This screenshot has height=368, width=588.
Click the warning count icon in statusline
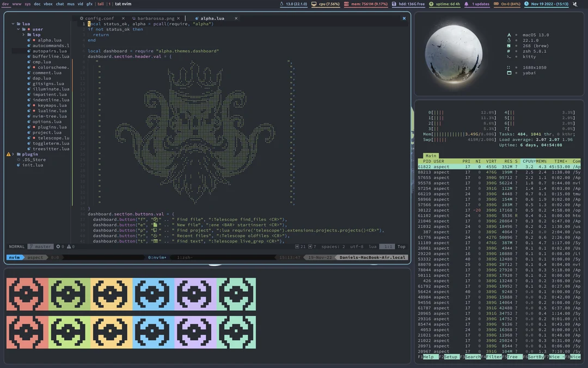(x=69, y=247)
